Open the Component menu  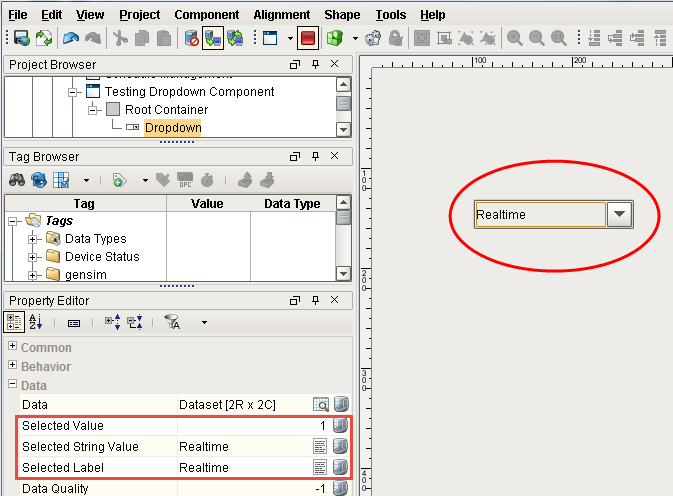tap(206, 15)
